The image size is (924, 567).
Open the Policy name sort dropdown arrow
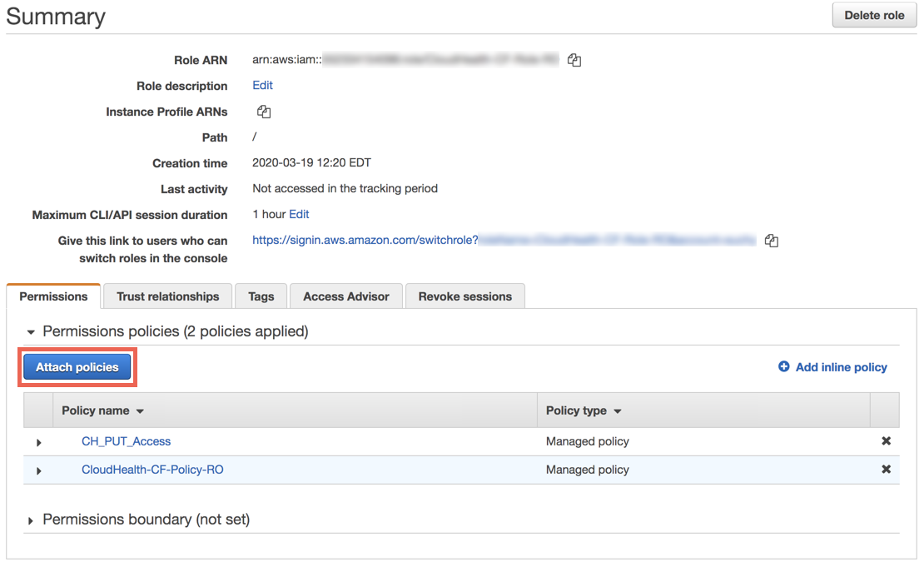(138, 410)
